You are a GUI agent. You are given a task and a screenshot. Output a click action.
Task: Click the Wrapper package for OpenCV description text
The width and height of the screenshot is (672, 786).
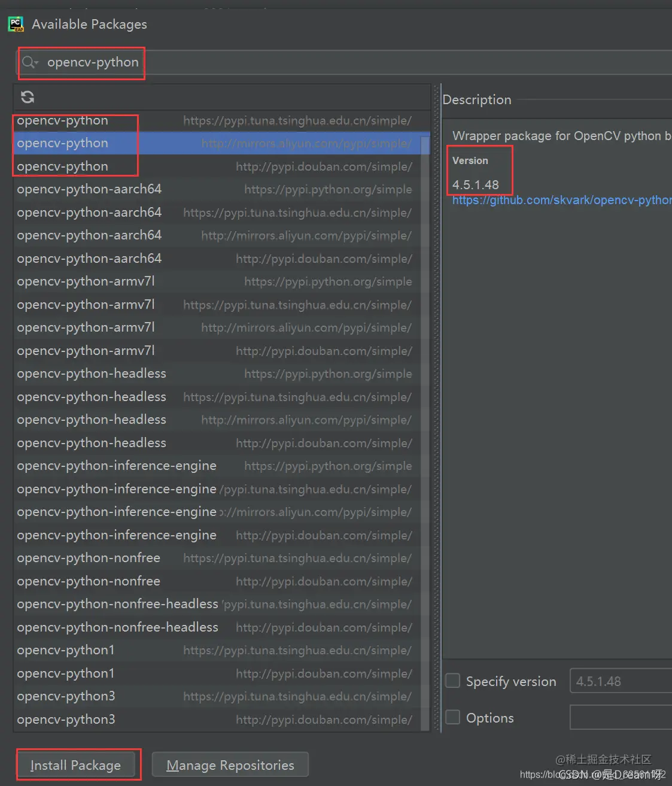[562, 136]
